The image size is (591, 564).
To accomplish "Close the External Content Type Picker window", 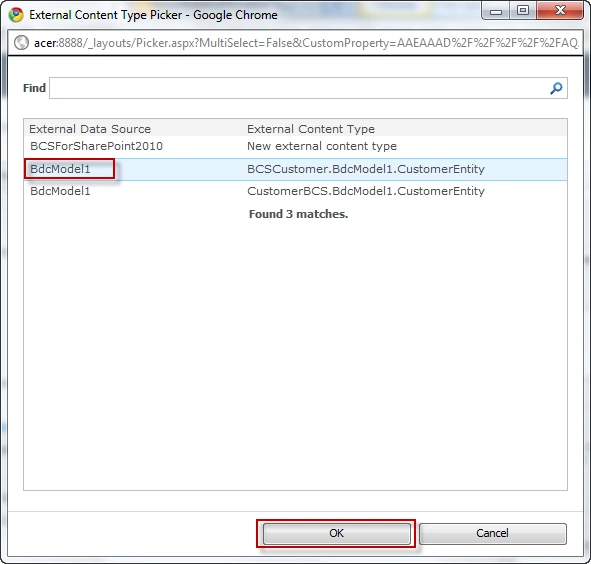I will [x=560, y=11].
